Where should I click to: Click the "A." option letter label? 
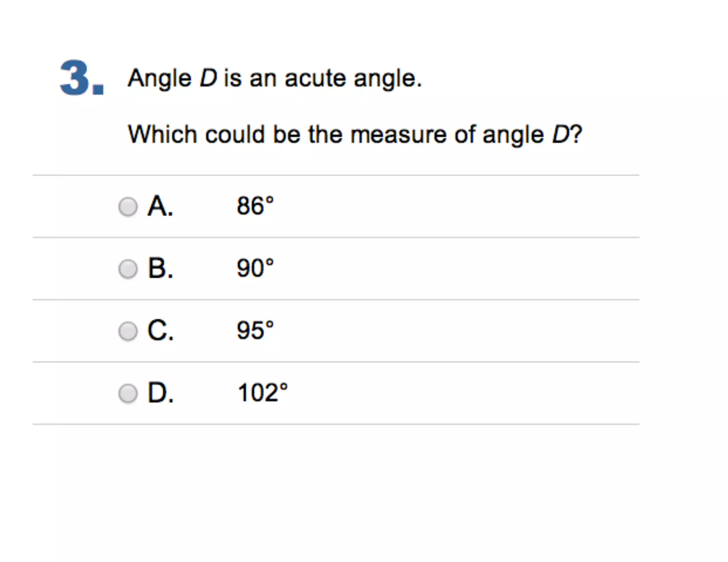click(160, 206)
